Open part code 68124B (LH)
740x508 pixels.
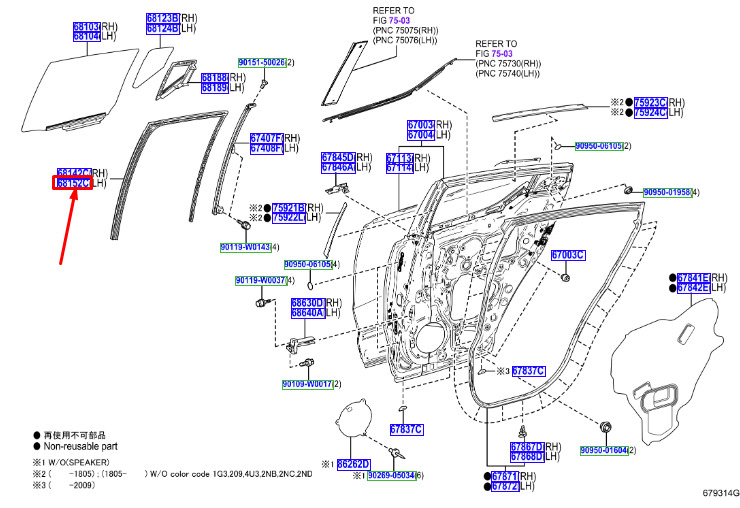pyautogui.click(x=163, y=28)
